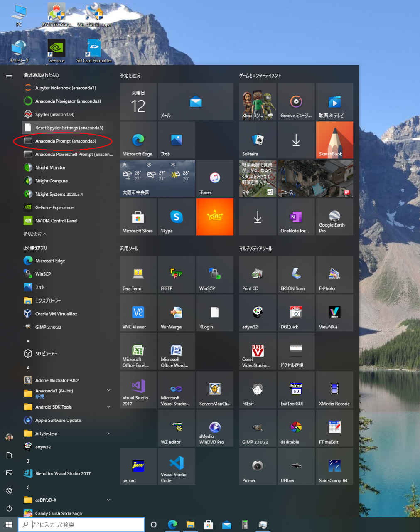
Task: Open File Explorer from the taskbar
Action: (190, 525)
